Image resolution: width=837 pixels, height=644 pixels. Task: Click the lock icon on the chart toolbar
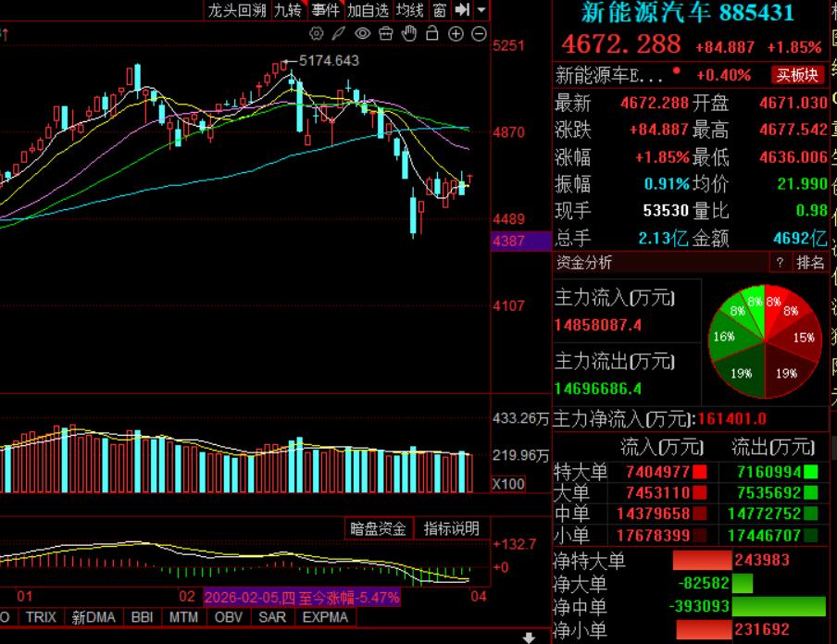(x=431, y=33)
